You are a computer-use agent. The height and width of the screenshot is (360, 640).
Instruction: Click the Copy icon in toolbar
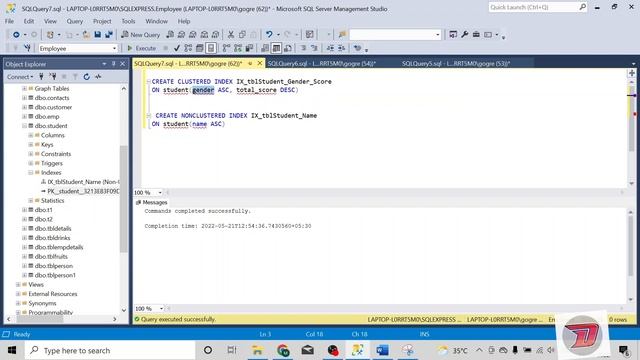point(242,35)
